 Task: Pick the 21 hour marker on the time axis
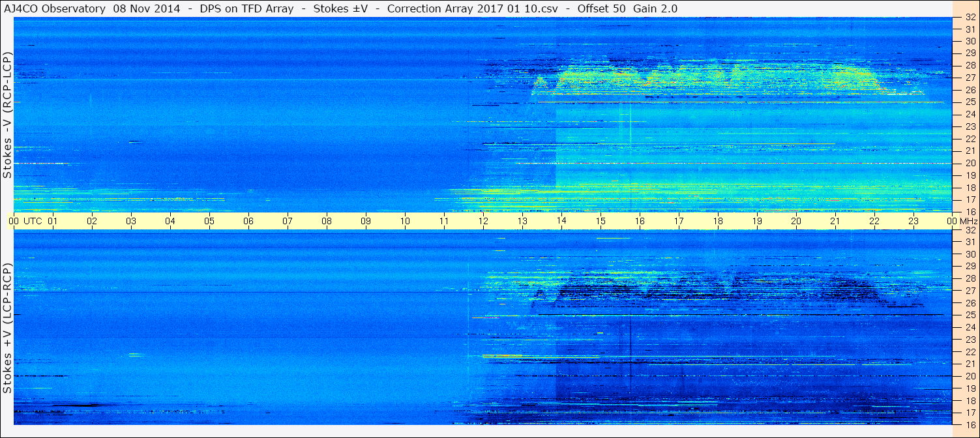pos(835,221)
